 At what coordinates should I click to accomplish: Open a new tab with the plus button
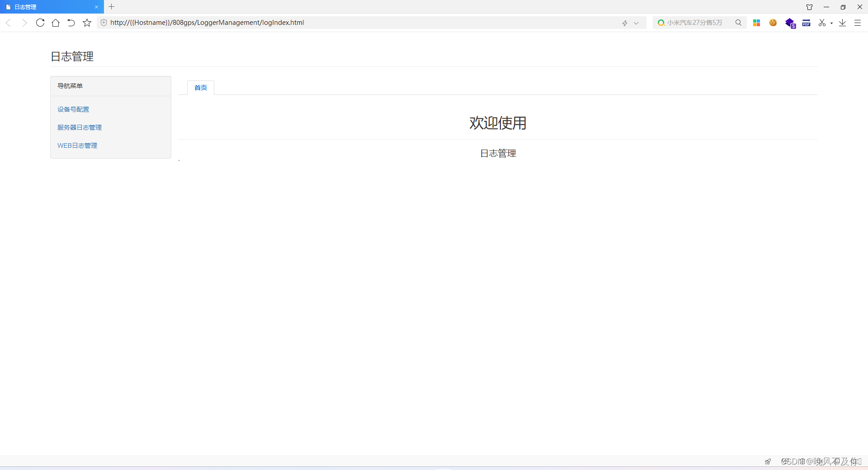[x=112, y=7]
